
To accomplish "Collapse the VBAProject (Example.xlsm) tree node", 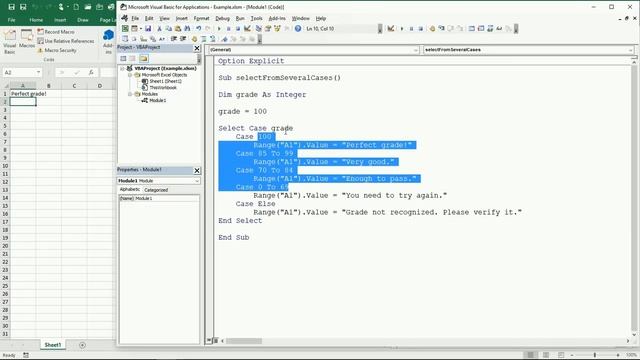I will 122,69.
